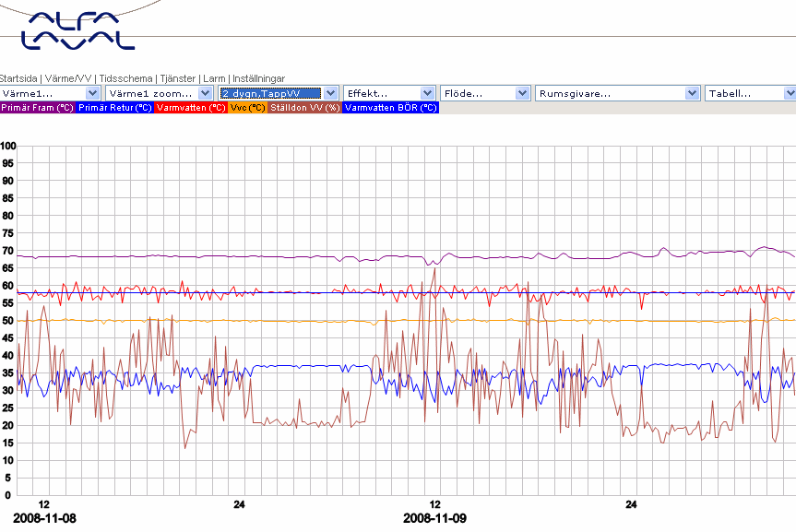
Task: Click the Alfa Laval logo
Action: [x=77, y=30]
